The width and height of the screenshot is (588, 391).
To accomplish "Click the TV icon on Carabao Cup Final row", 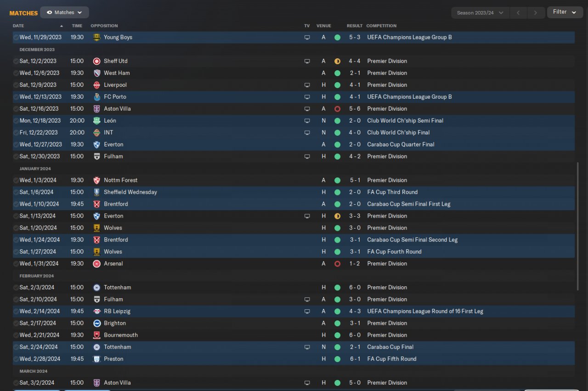I will (x=307, y=347).
